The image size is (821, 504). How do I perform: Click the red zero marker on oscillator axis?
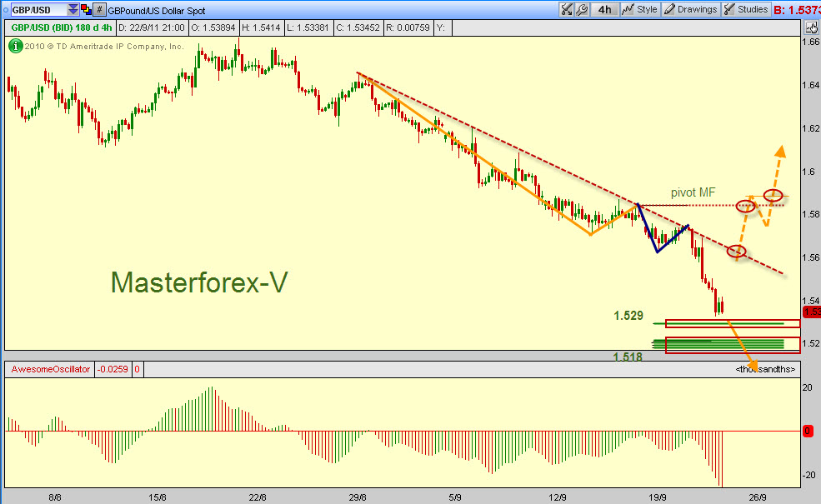click(x=808, y=432)
